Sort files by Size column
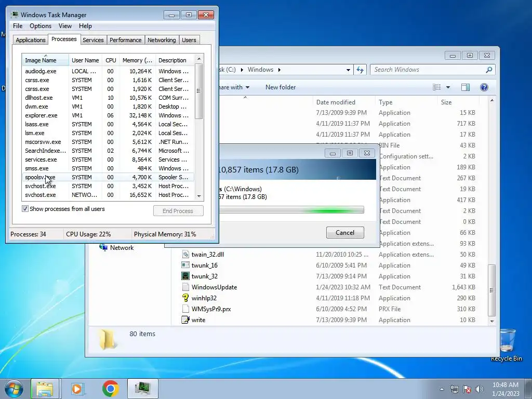Screen dimensions: 532x399 coord(458,102)
